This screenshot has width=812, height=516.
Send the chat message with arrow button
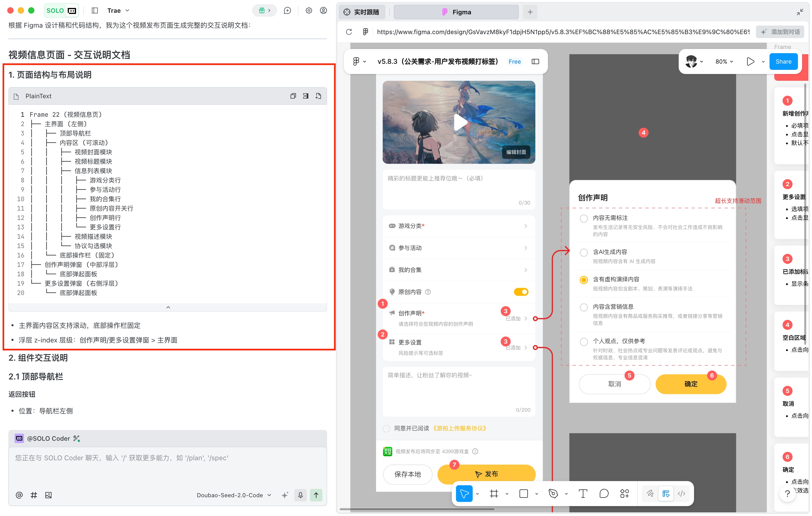tap(316, 495)
